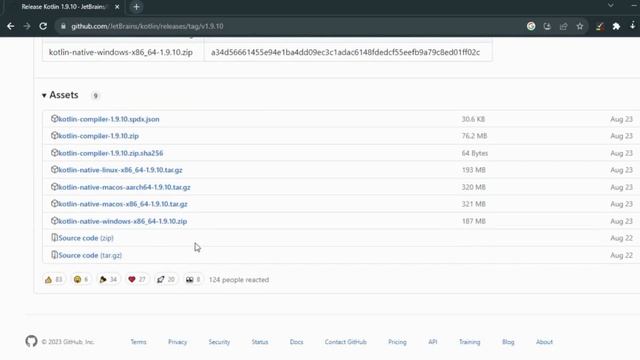Image resolution: width=640 pixels, height=360 pixels.
Task: Open the Security footer link
Action: click(219, 342)
